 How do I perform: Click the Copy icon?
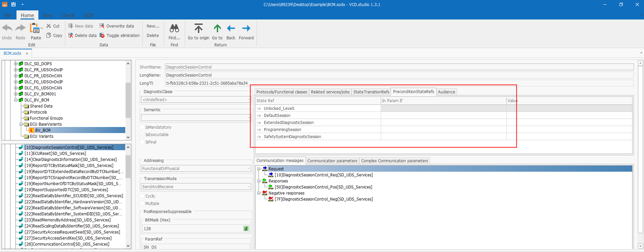pyautogui.click(x=49, y=35)
